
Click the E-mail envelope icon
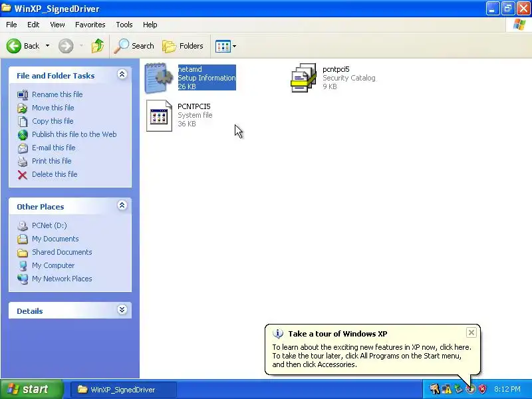[23, 148]
